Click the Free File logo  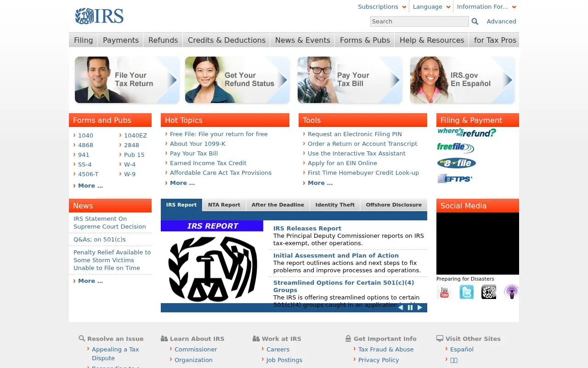pyautogui.click(x=455, y=148)
